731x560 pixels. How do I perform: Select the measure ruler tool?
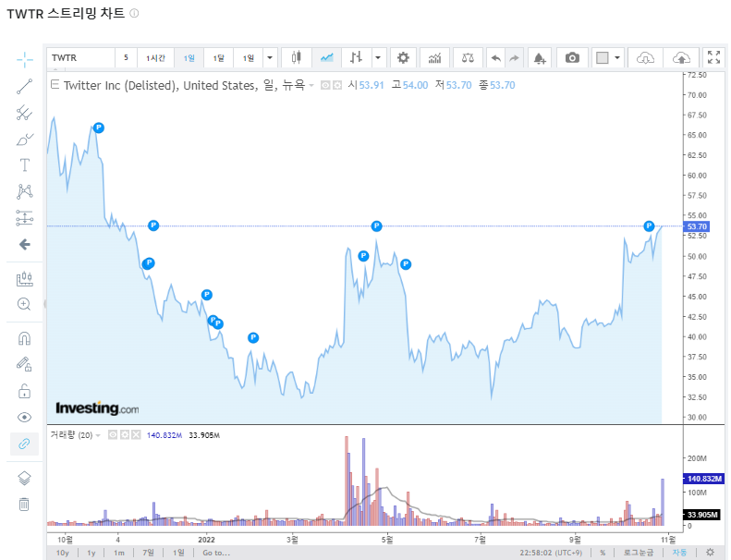25,279
